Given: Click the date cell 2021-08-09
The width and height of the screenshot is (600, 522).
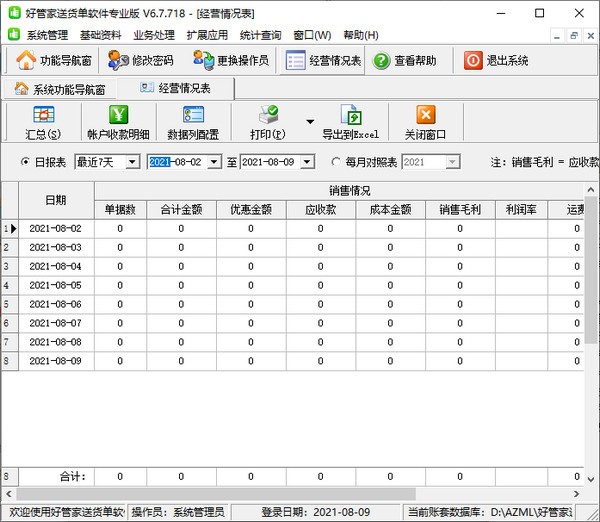Looking at the screenshot, I should click(56, 361).
